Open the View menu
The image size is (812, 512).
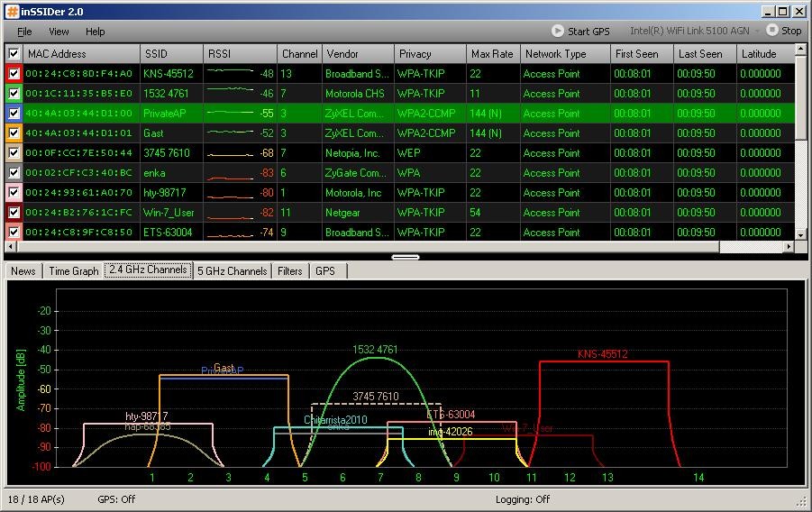pos(59,32)
